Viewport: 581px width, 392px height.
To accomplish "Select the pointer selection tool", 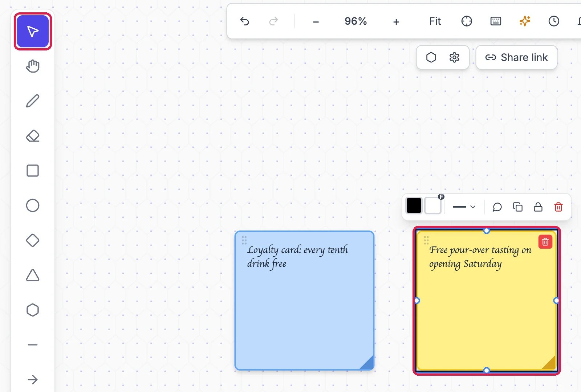I will coord(33,31).
